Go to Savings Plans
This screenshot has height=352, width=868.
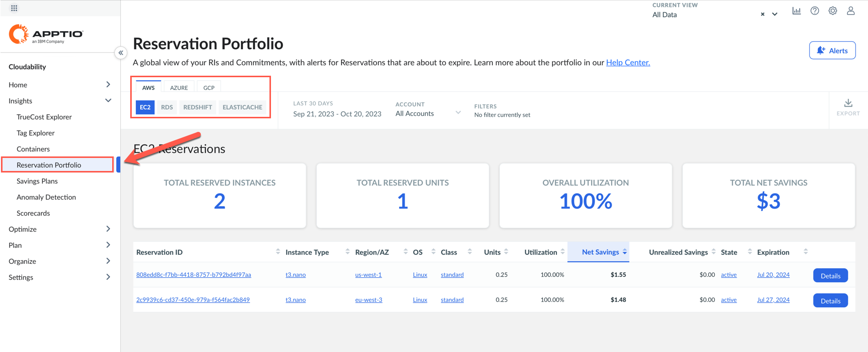pos(37,181)
